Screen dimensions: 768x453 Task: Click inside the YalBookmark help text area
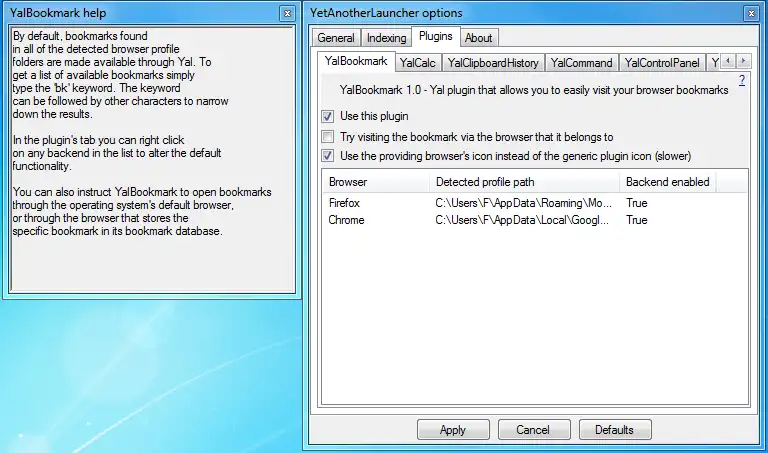(152, 159)
